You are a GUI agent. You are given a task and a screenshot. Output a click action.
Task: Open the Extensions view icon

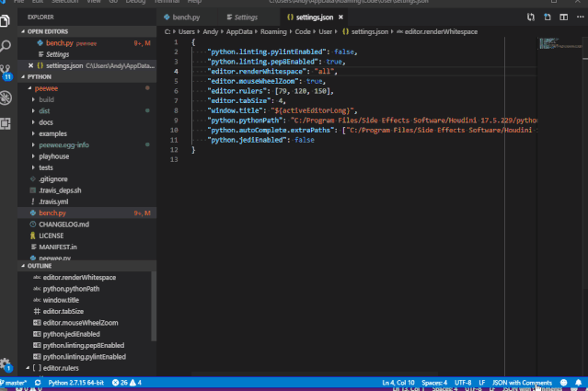(6, 123)
